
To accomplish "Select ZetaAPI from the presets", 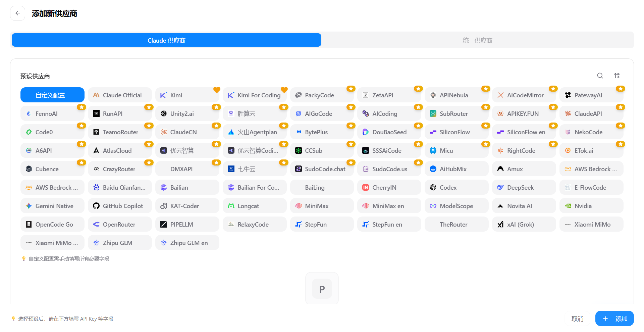I will pos(389,95).
